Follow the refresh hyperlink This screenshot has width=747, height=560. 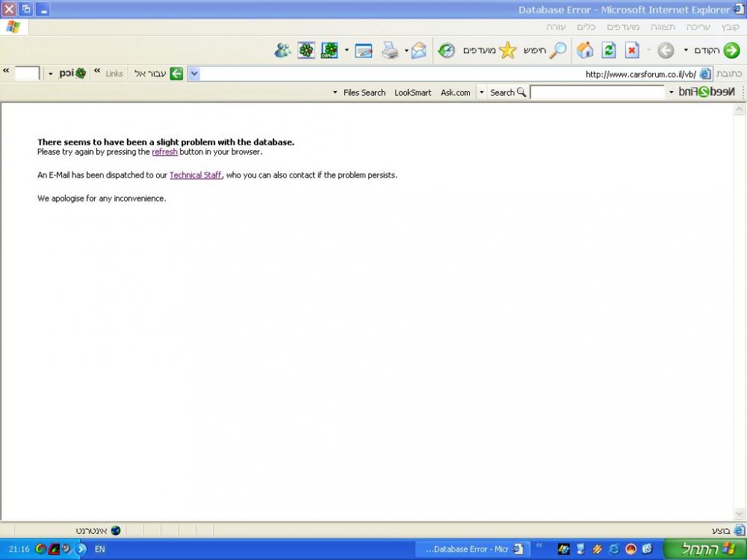pos(164,152)
